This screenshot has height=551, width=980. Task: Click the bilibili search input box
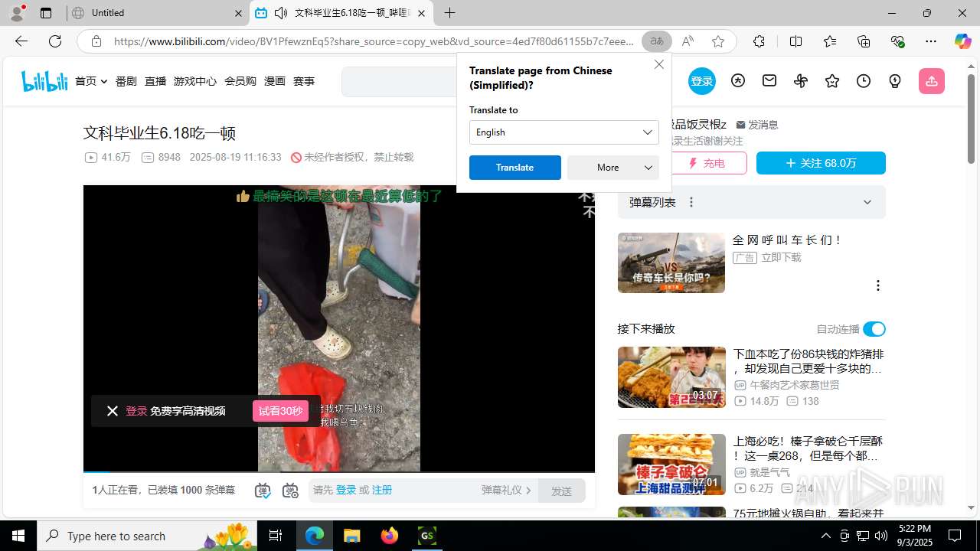[x=399, y=82]
